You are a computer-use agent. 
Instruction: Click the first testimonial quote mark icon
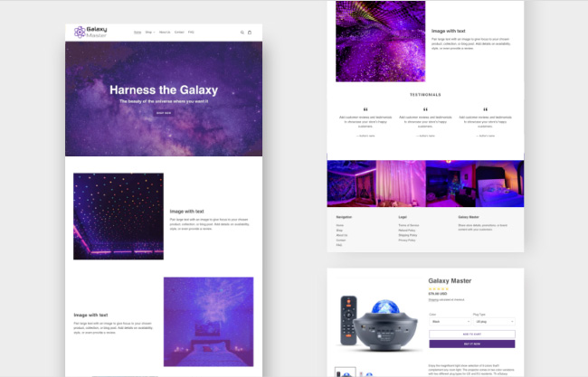[x=365, y=109]
